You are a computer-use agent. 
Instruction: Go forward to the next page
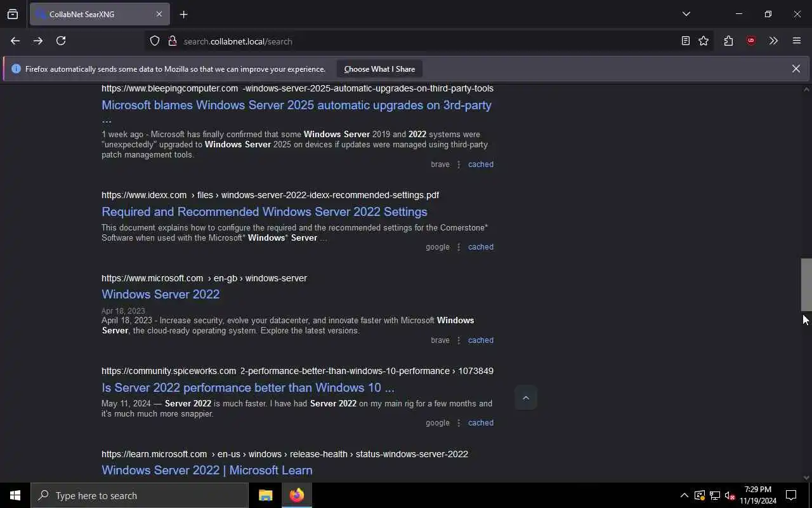38,41
